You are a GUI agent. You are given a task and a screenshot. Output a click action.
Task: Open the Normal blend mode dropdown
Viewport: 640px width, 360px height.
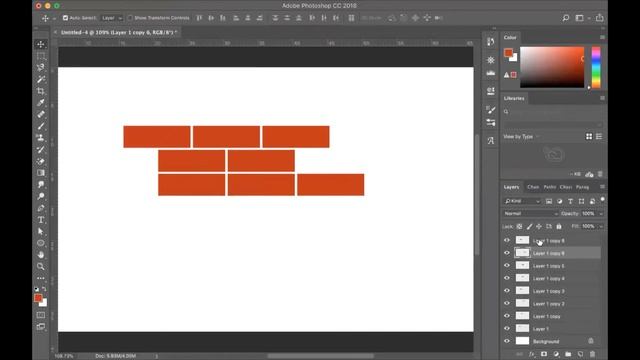click(531, 213)
